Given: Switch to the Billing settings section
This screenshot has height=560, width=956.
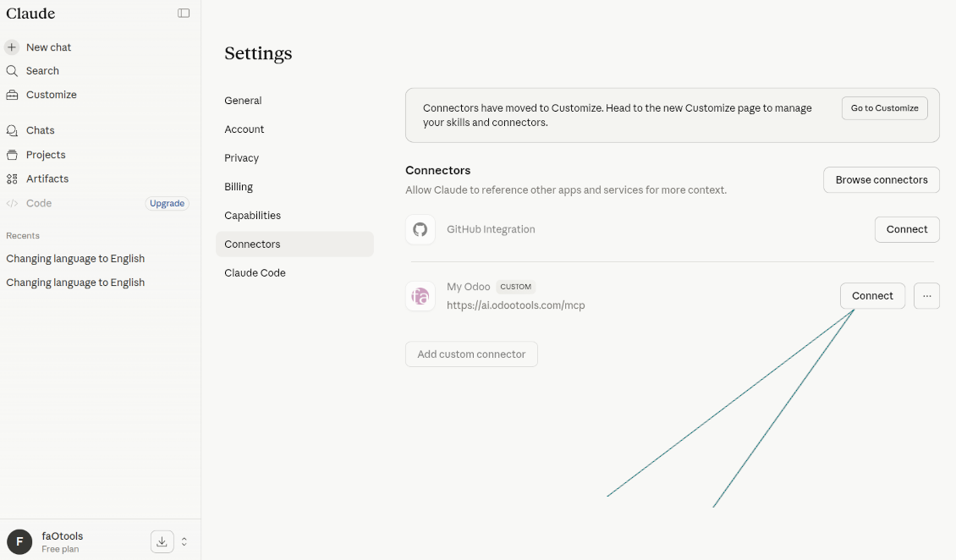Looking at the screenshot, I should (x=239, y=186).
